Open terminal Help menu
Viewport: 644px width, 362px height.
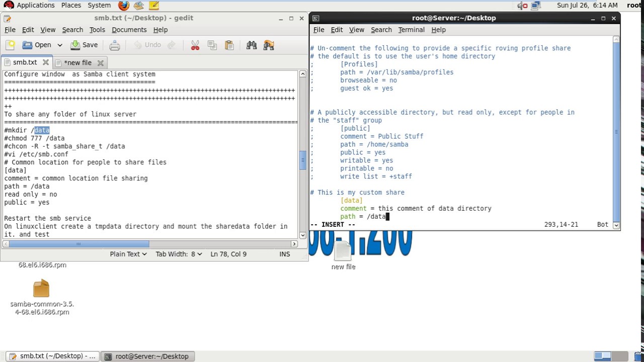(x=439, y=30)
